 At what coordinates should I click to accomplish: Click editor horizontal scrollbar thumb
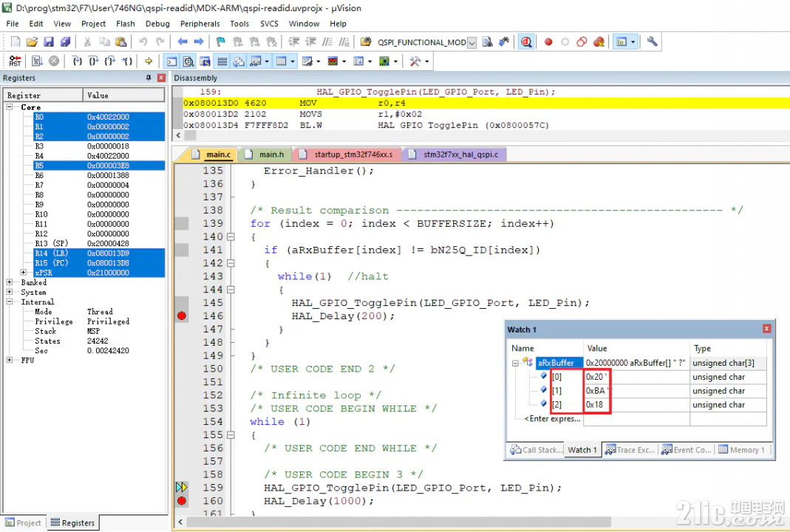coord(398,522)
